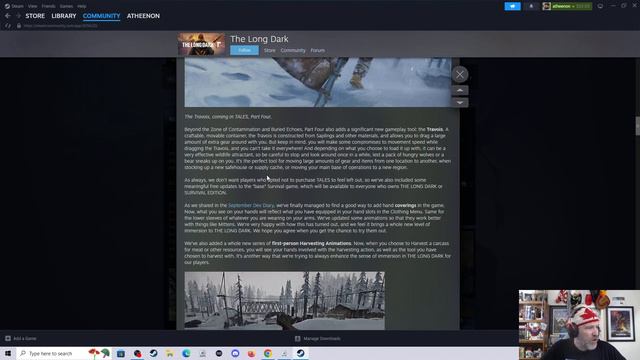The height and width of the screenshot is (360, 640).
Task: Click the black round taskbar icon
Action: click(x=219, y=353)
